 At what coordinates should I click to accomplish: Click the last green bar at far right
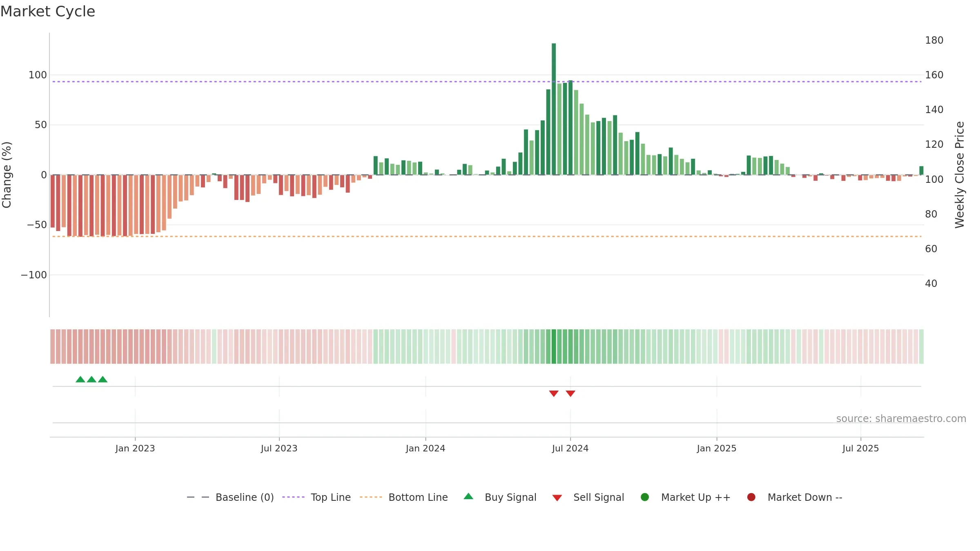921,171
